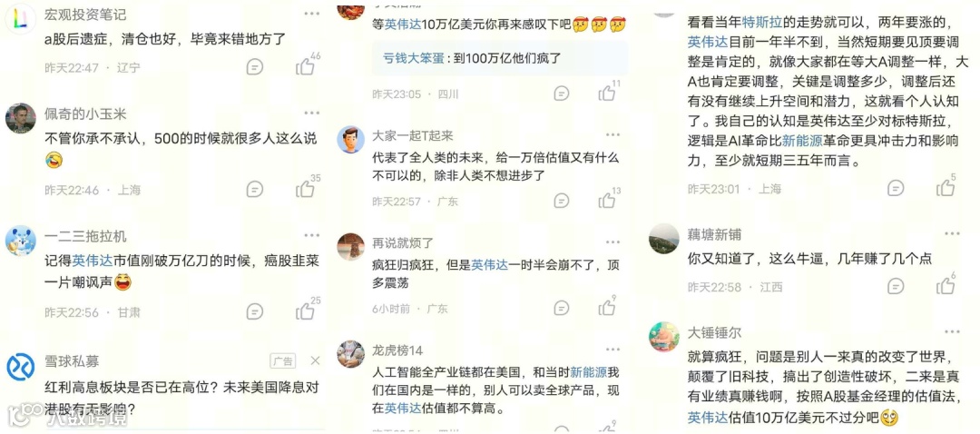Open username 亏钱大笨蛋 in quoted reply
Image resolution: width=980 pixels, height=434 pixels.
[413, 58]
